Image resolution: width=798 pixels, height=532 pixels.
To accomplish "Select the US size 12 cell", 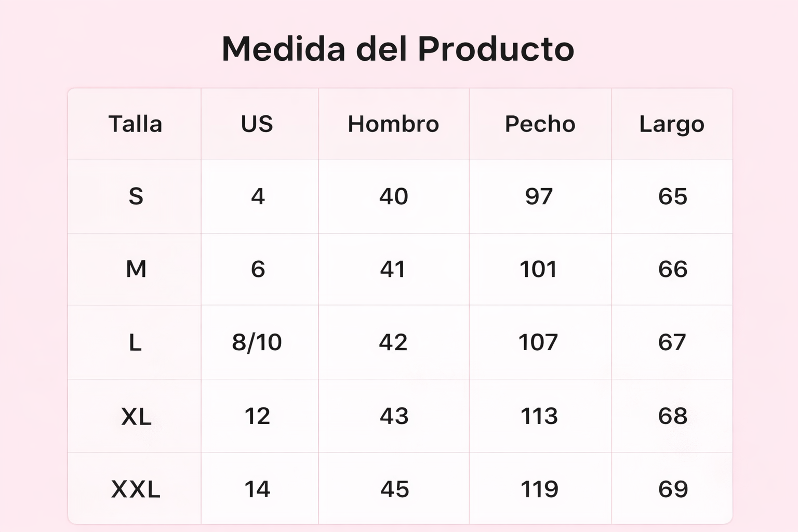I will 257,416.
